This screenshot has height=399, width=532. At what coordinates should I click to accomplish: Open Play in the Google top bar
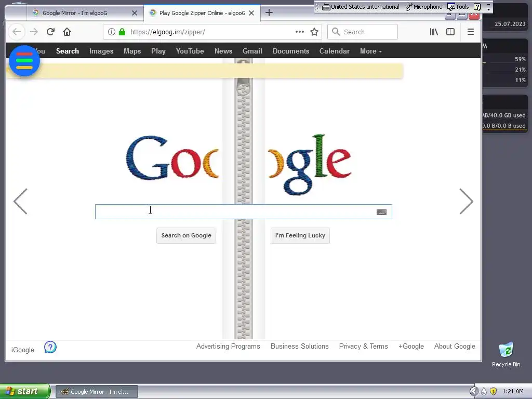point(158,51)
